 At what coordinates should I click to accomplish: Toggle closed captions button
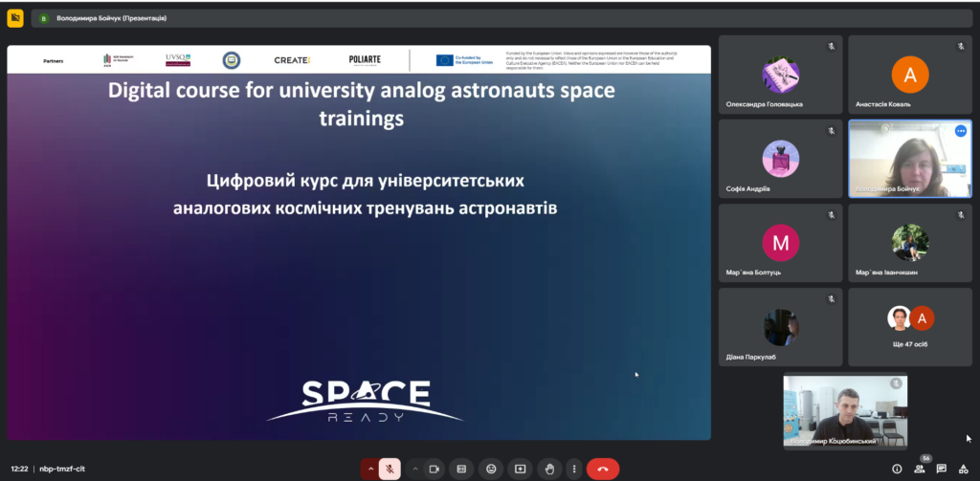coord(461,469)
